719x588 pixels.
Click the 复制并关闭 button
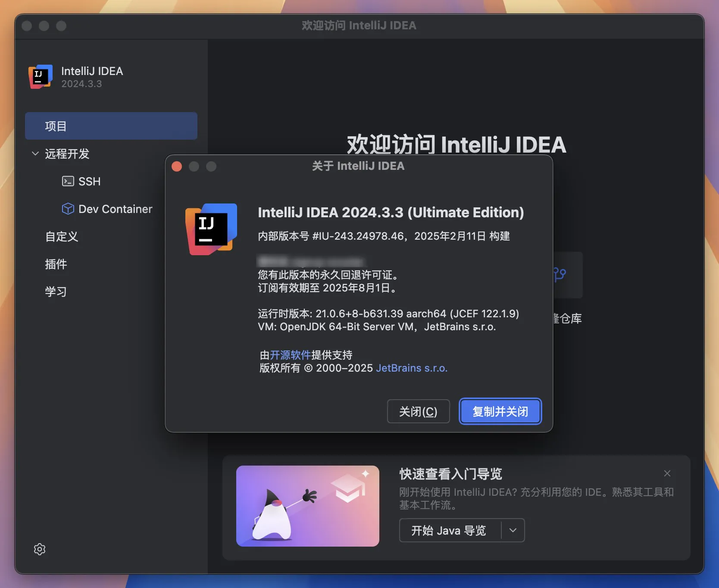coord(500,411)
